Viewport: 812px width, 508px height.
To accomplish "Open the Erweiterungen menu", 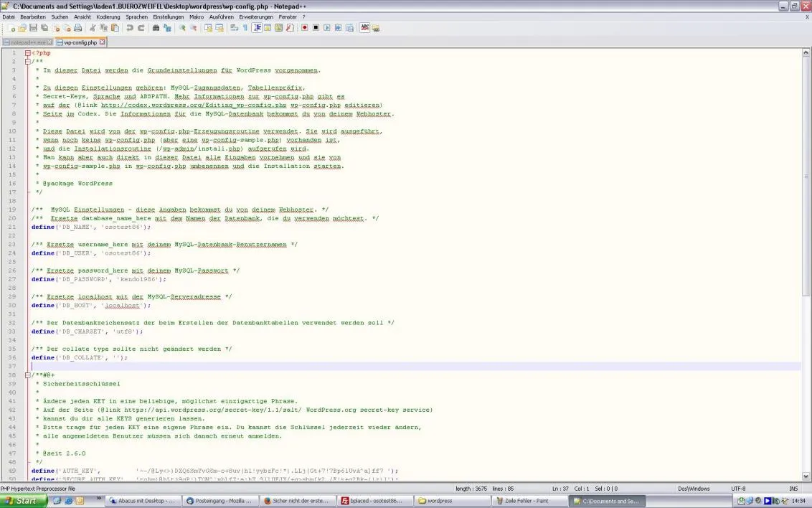I will point(256,17).
